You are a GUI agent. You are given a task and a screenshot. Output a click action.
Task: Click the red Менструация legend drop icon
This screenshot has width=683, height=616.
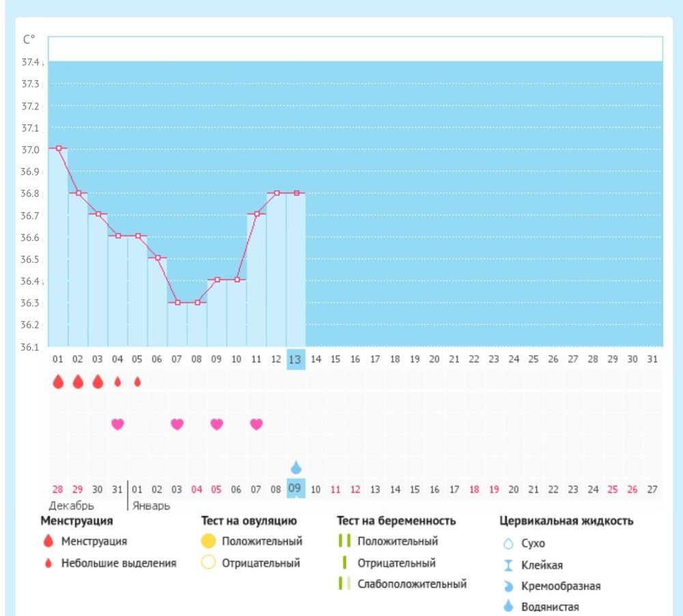[48, 542]
